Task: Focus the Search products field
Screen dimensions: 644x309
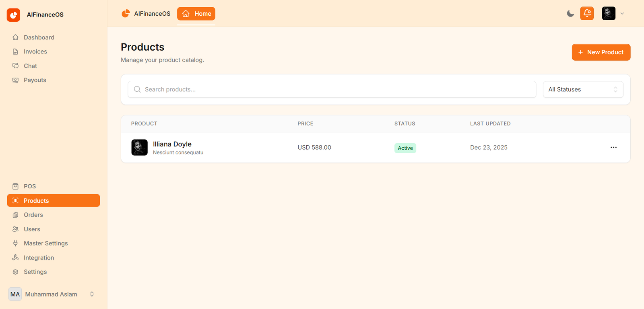Action: 332,89
